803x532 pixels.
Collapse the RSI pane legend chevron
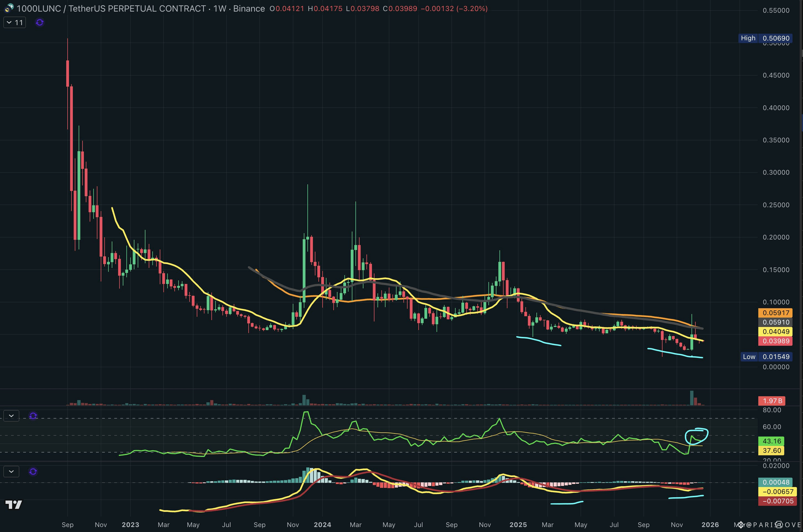[11, 416]
